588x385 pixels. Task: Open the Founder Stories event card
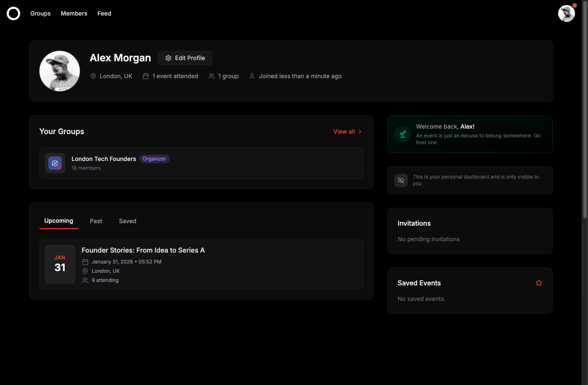coord(201,264)
